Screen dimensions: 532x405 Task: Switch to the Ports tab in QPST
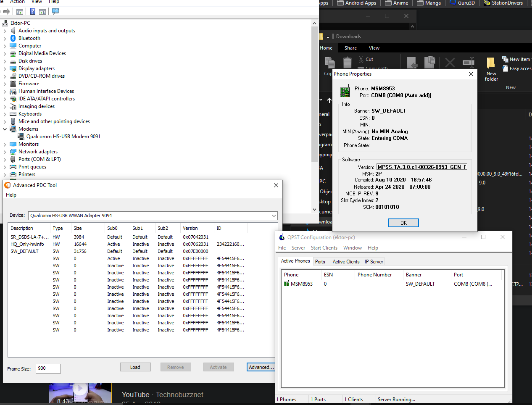coord(320,262)
